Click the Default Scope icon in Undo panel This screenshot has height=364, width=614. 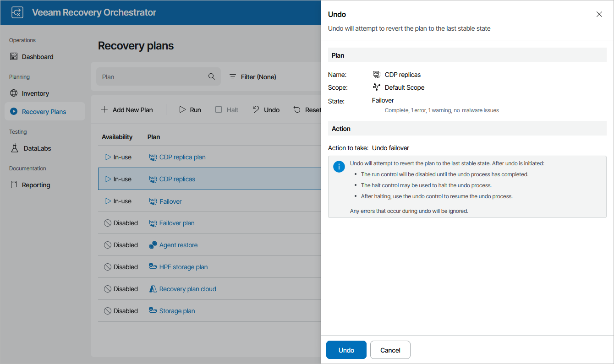pyautogui.click(x=377, y=87)
